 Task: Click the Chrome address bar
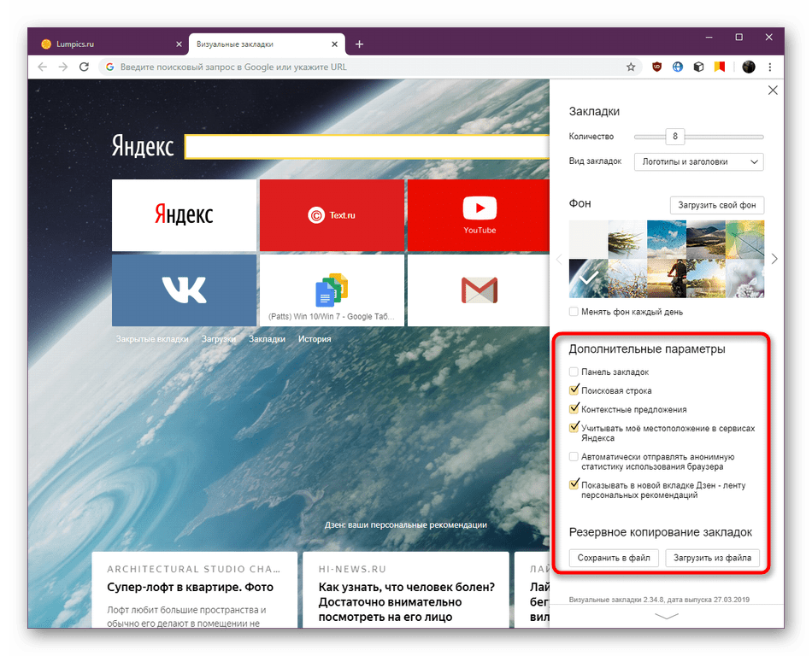(x=370, y=67)
